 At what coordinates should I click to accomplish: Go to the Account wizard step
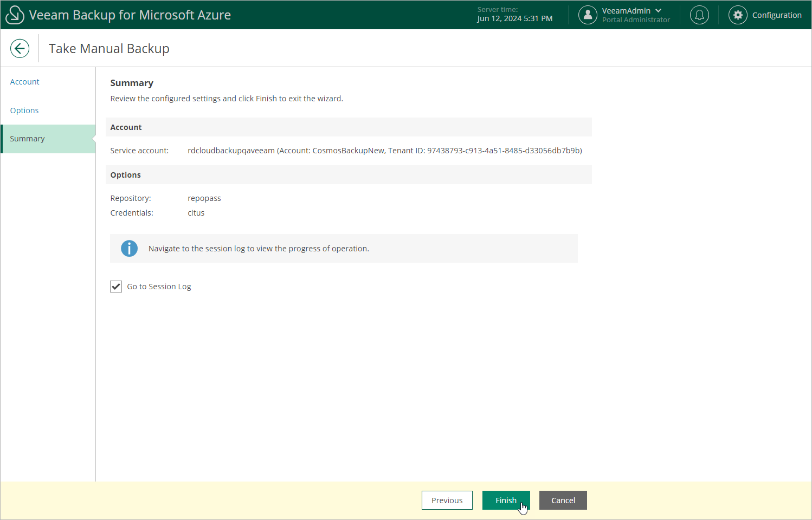(25, 82)
